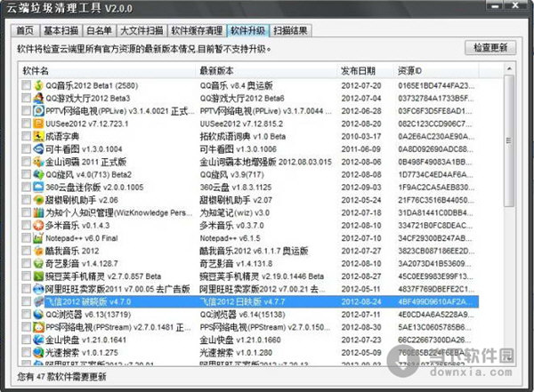The width and height of the screenshot is (534, 392).
Task: Click the 酷我音乐2012 v6.1.1.7 奥运版 cell
Action: (x=254, y=251)
